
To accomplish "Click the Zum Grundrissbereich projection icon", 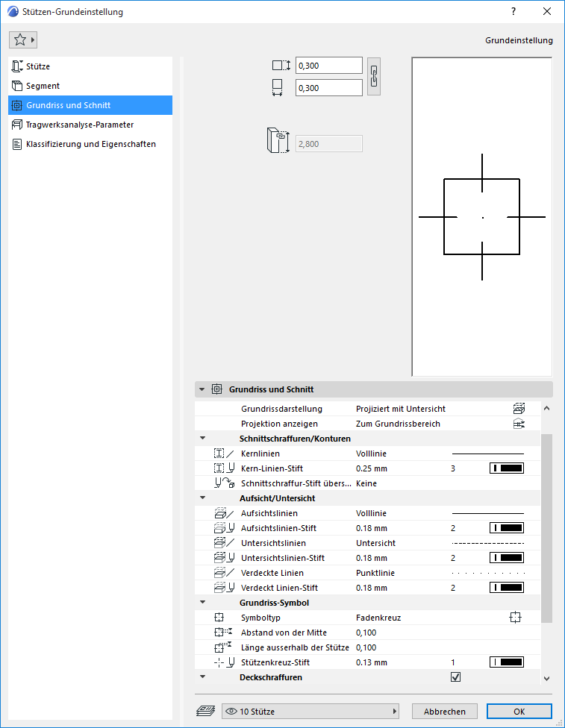I will click(x=519, y=424).
